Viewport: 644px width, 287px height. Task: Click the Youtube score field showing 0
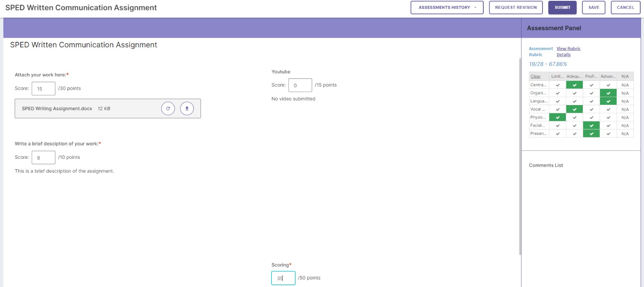click(x=300, y=85)
